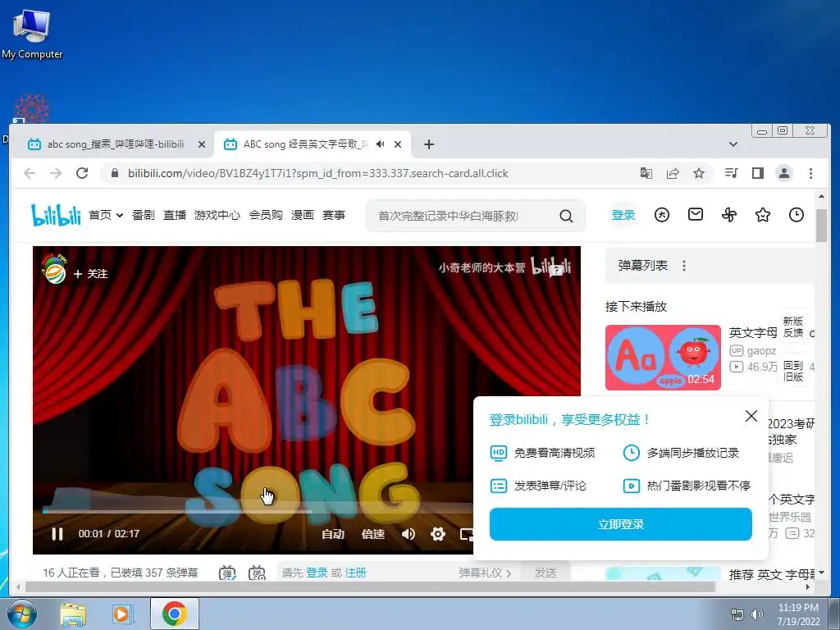Close the ABC song video tab
Viewport: 840px width, 630px height.
click(398, 144)
